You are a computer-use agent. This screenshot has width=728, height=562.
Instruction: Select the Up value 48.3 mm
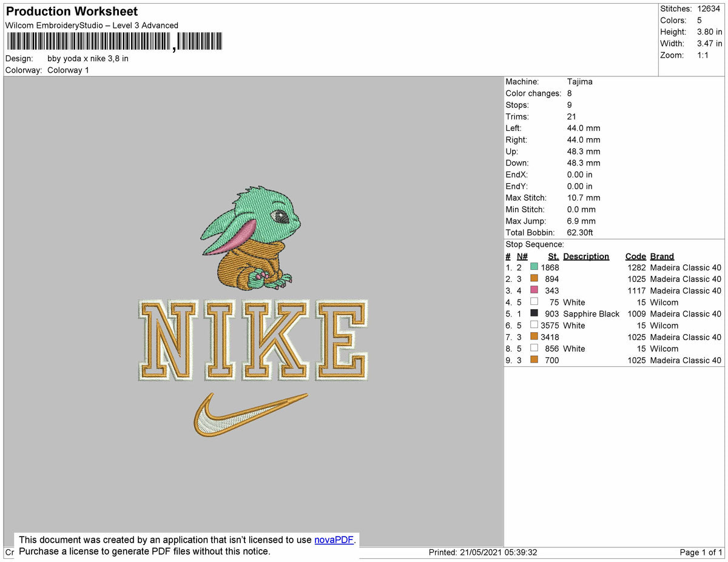click(x=584, y=152)
